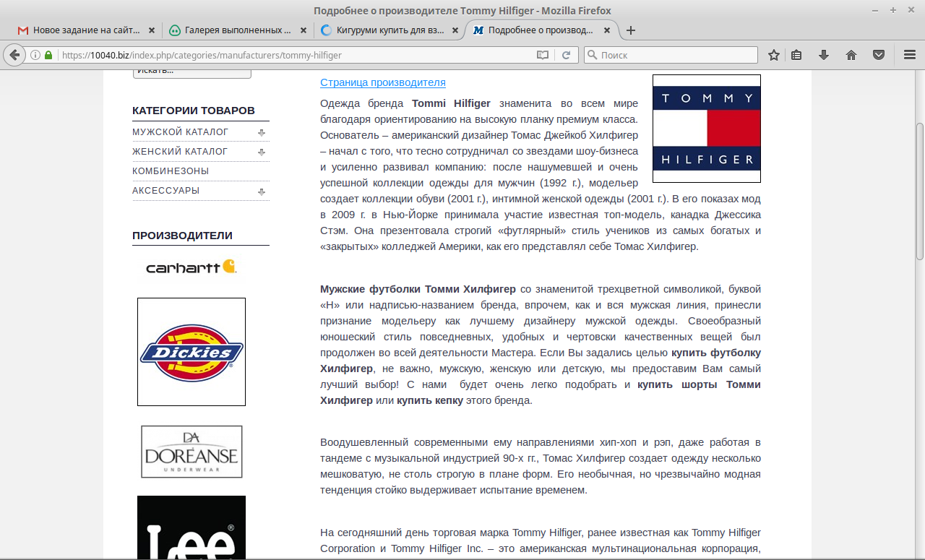Viewport: 925px width, 560px height.
Task: Show site information via the circled i icon
Action: click(x=35, y=55)
